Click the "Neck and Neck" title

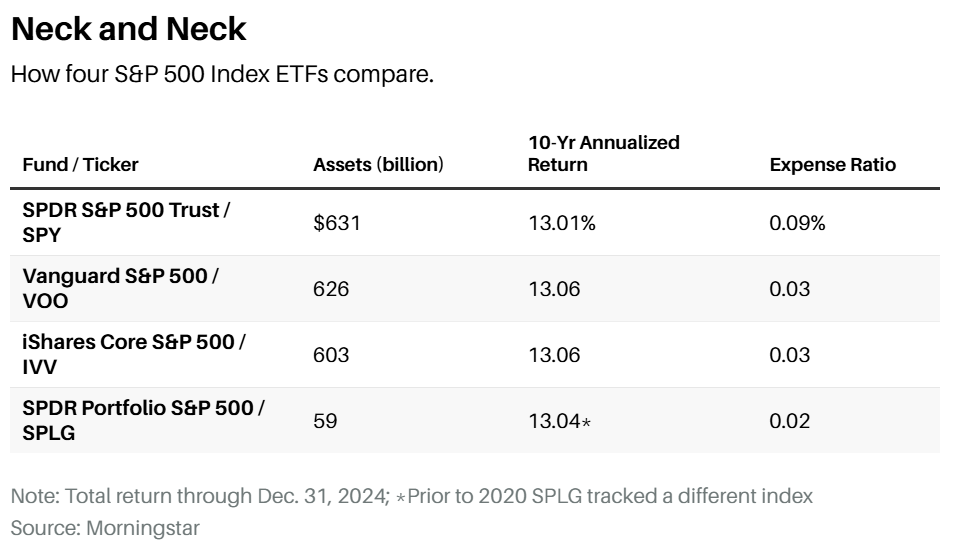point(128,28)
